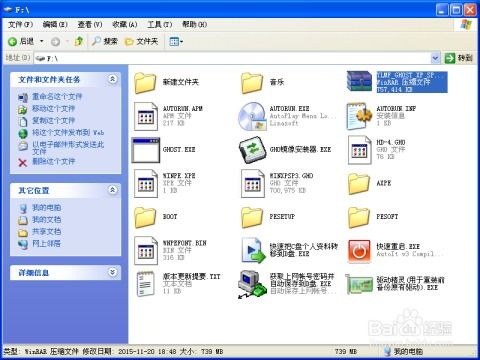This screenshot has height=360, width=480.
Task: Expand the 详细信息 panel
Action: (x=113, y=272)
